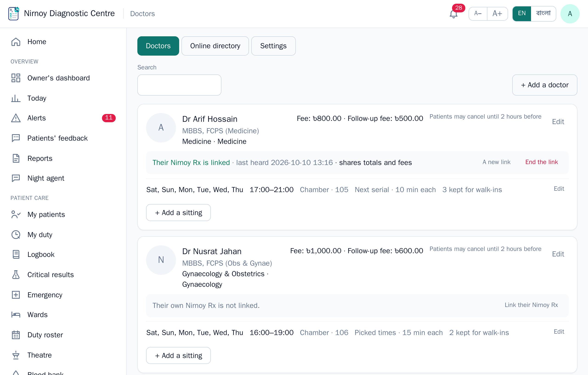Open the Settings tab
Screen dimensions: 588x375
click(x=273, y=46)
